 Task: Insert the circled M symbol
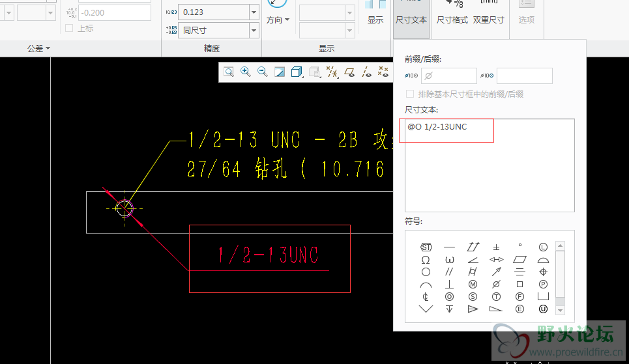[x=473, y=284]
